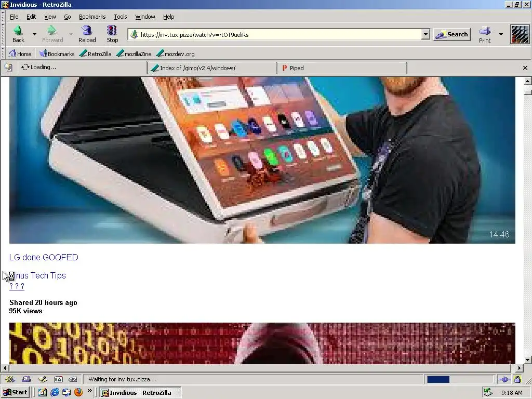Close the current tab with the X
This screenshot has height=399, width=532.
click(525, 68)
